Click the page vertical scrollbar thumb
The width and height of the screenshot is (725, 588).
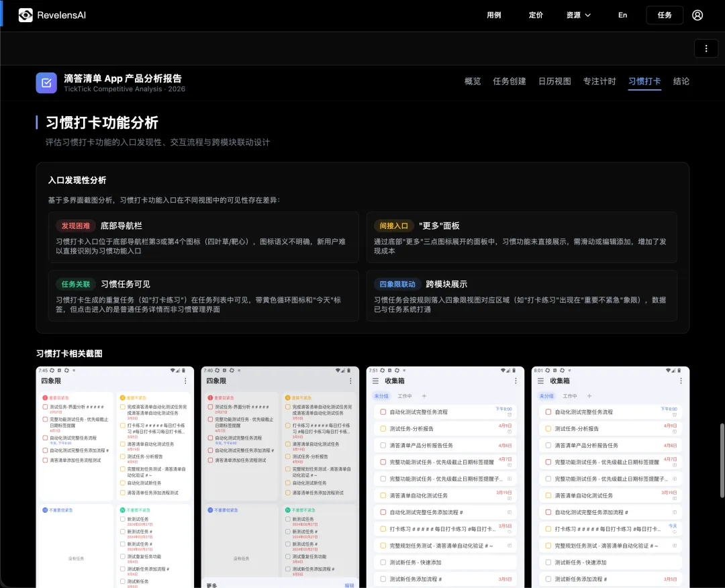pos(722,460)
